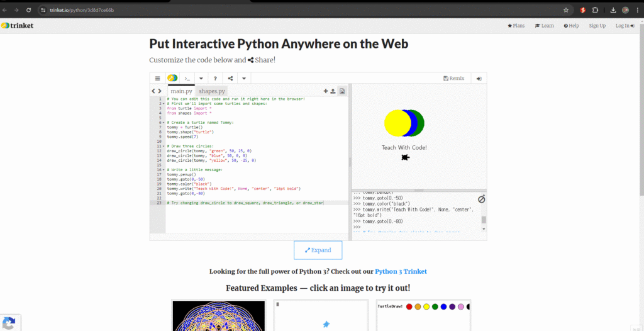Click the trinket logo
The height and width of the screenshot is (331, 644).
pyautogui.click(x=17, y=26)
